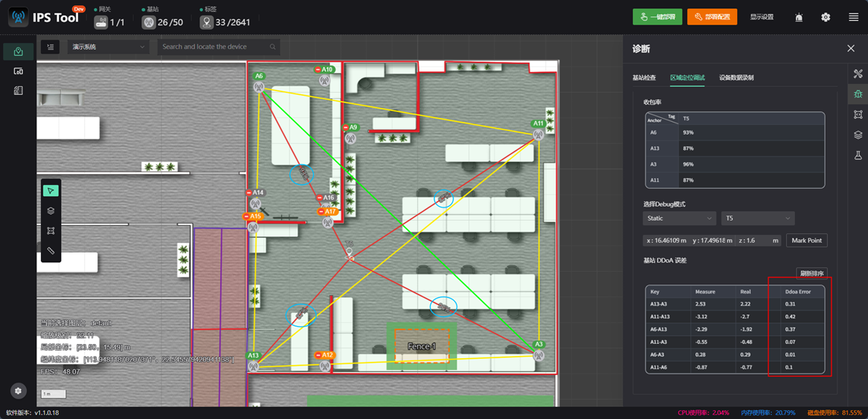Click the 刷新排序 refresh sort button
The image size is (868, 419).
coord(812,273)
